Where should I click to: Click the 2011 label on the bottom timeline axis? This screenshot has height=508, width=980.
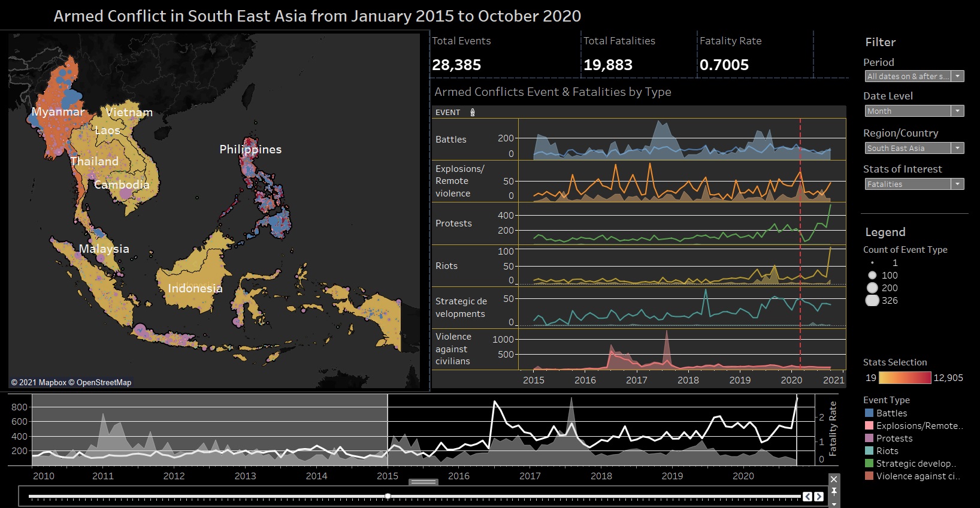[x=103, y=476]
